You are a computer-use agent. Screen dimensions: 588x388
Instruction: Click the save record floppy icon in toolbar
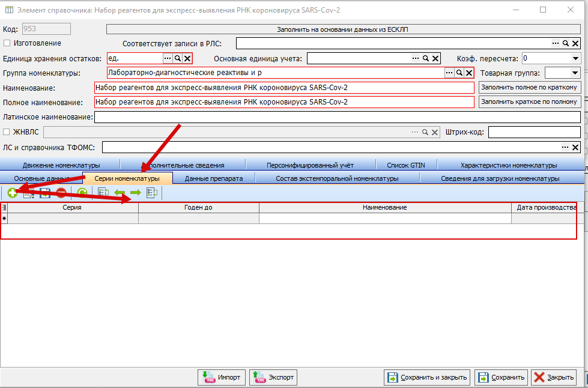[x=45, y=193]
